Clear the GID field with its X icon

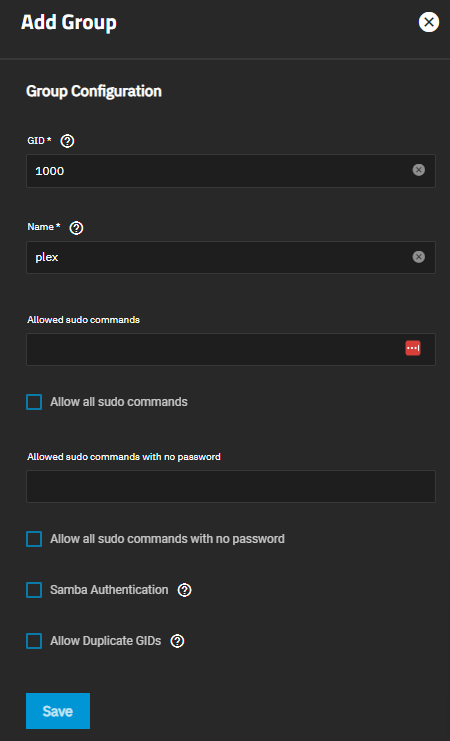point(418,170)
